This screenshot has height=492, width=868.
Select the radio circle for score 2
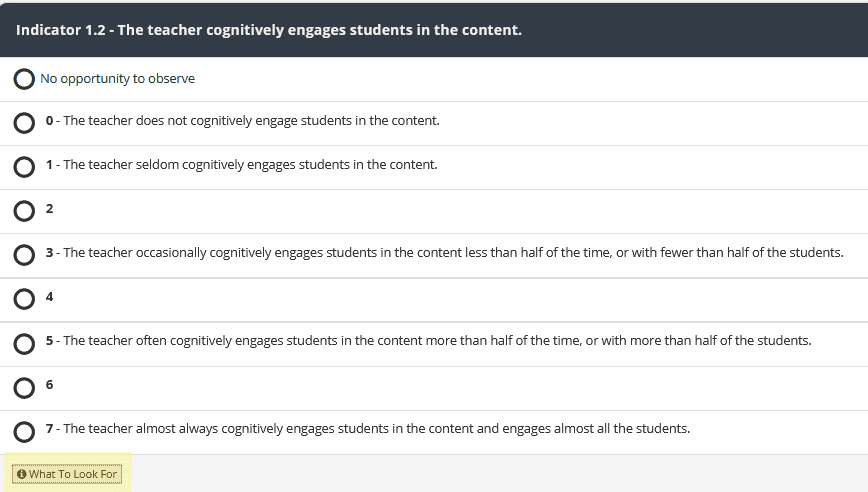[x=24, y=211]
